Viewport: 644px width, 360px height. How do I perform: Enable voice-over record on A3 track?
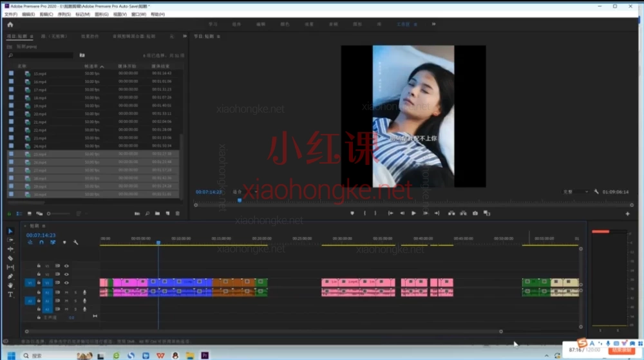coord(84,309)
